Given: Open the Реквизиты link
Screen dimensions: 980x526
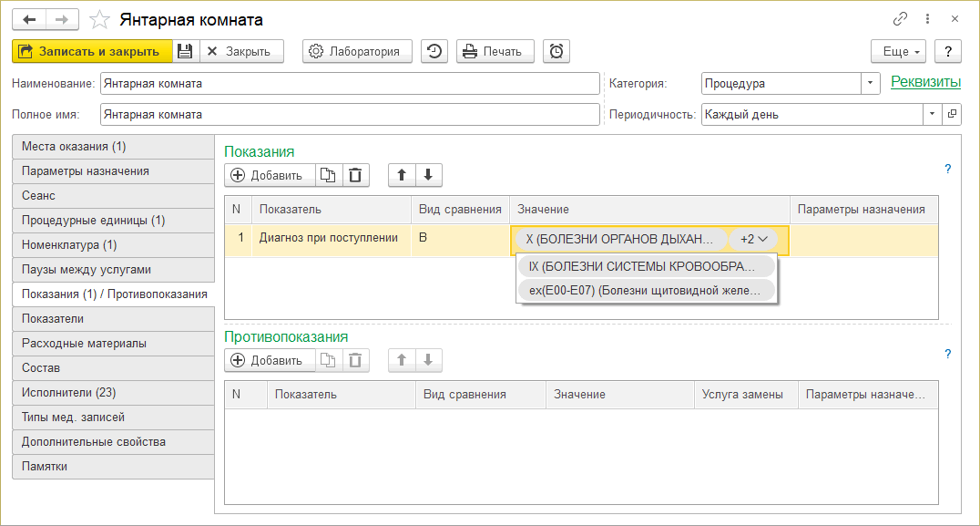Looking at the screenshot, I should (x=925, y=82).
